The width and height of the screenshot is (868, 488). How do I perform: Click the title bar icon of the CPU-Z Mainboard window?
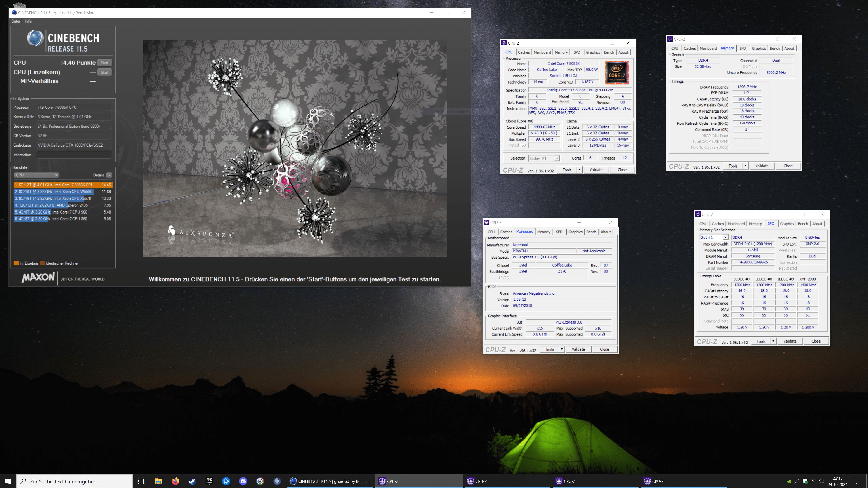tap(486, 222)
